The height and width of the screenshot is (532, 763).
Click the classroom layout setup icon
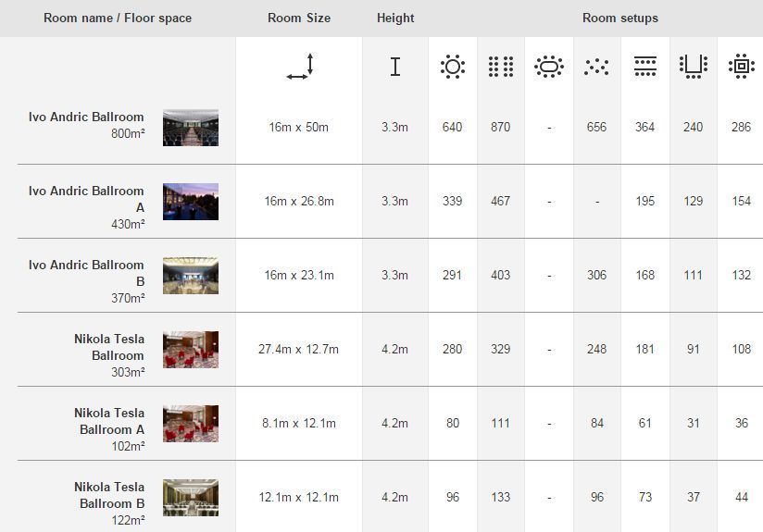coord(645,67)
